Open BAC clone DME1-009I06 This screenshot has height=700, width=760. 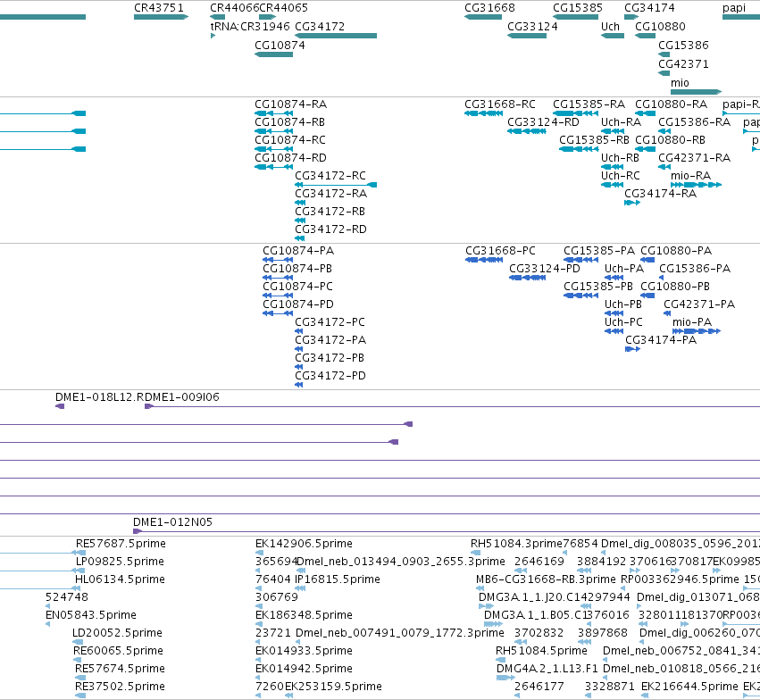pos(452,406)
